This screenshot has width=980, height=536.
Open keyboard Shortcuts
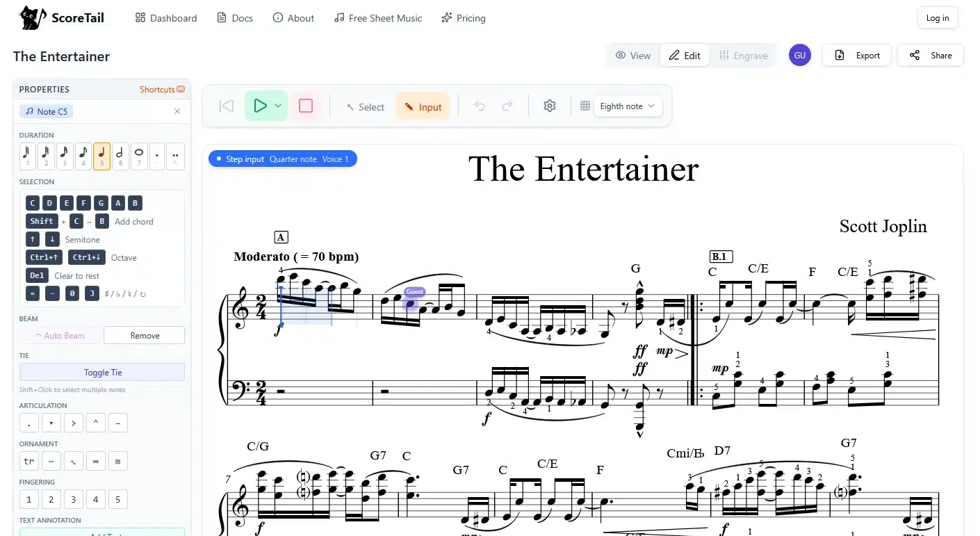coord(162,89)
